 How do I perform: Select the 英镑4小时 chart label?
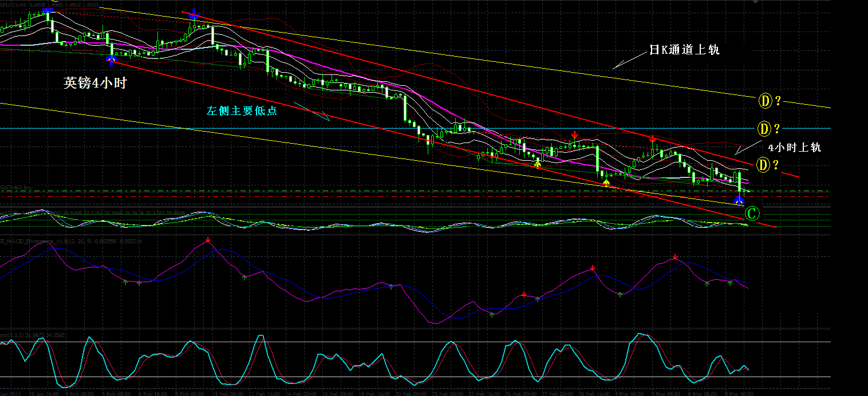click(94, 83)
